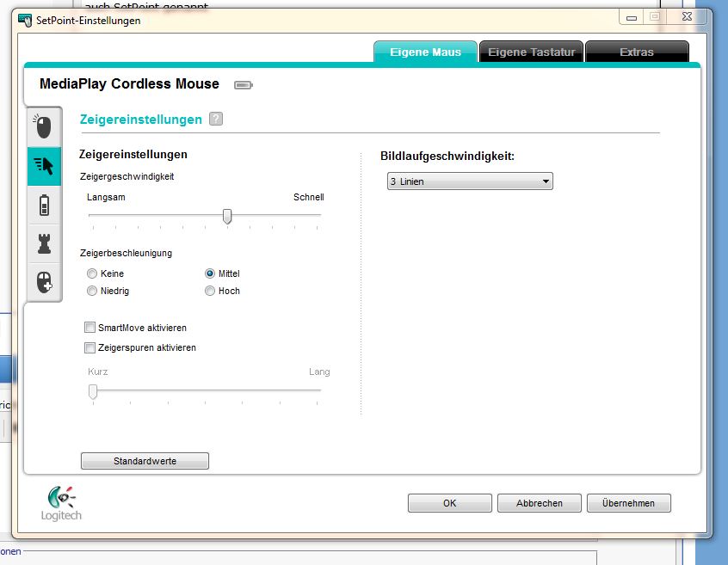Switch to the Extras tab
Viewport: 728px width, 565px height.
(x=637, y=52)
